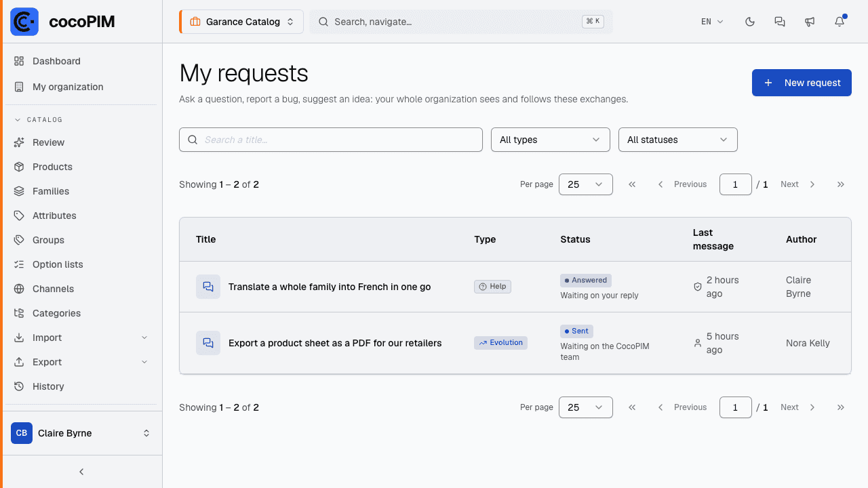Open the All statuses filter
This screenshot has height=488, width=868.
(x=677, y=140)
